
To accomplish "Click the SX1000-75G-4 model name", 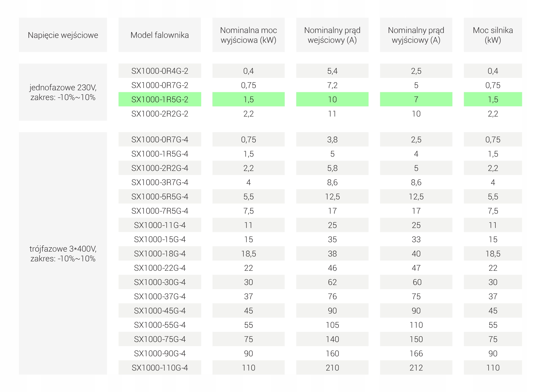I will (x=160, y=339).
